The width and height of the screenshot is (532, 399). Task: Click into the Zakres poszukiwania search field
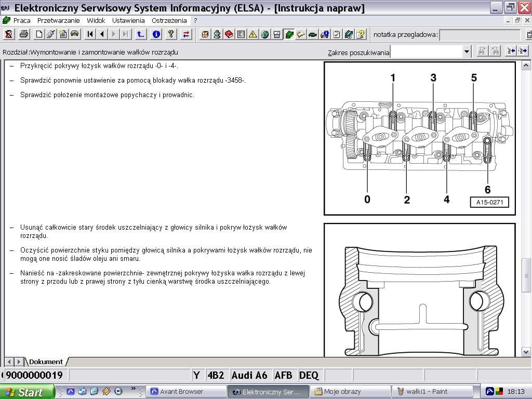click(x=426, y=51)
